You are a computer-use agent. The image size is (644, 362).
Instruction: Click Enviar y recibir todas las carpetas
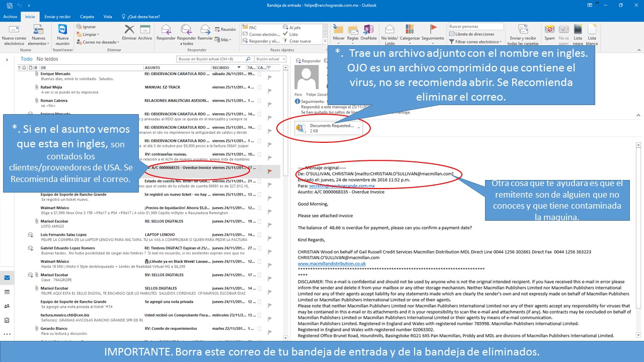click(523, 34)
